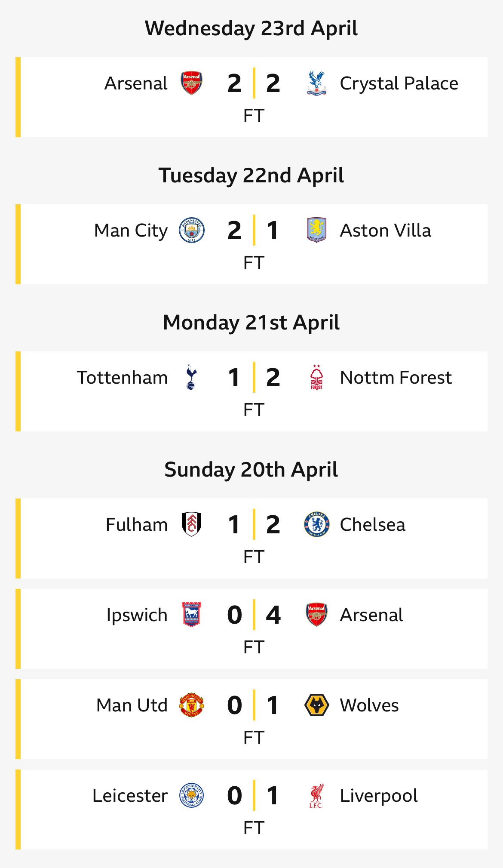This screenshot has height=868, width=503.
Task: Click the Chelsea lion badge
Action: point(316,524)
